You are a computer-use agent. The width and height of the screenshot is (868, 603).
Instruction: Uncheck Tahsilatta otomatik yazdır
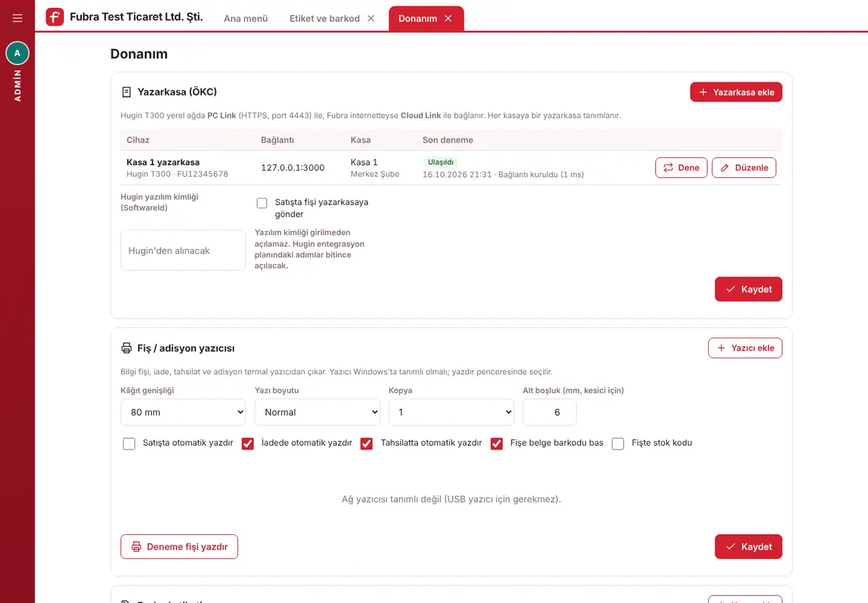click(367, 444)
